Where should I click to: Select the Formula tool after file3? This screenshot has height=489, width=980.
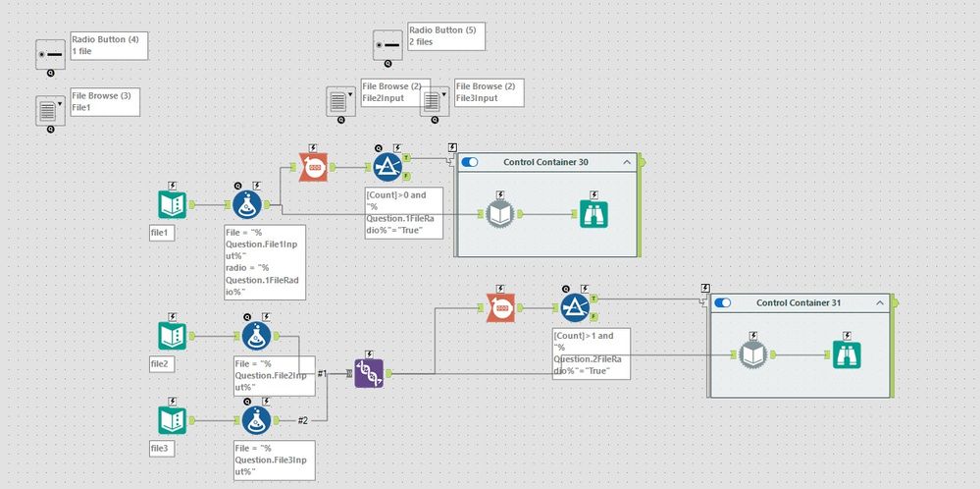(x=256, y=420)
